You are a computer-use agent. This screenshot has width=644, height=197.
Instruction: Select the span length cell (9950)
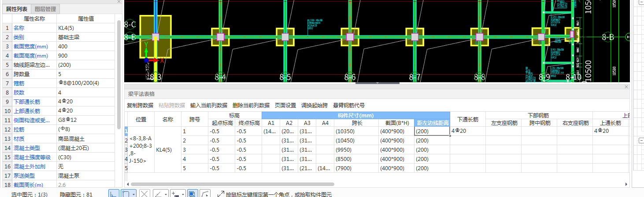356,150
